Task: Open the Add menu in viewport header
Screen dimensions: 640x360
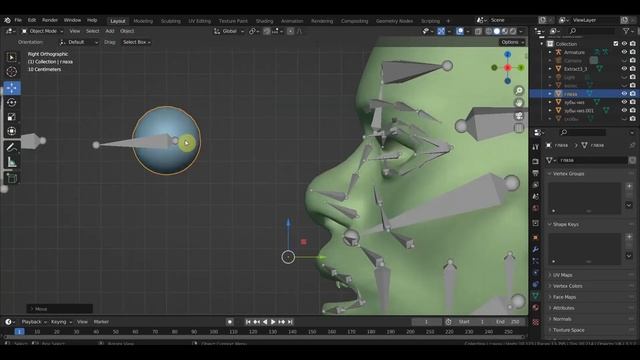Action: [110, 31]
